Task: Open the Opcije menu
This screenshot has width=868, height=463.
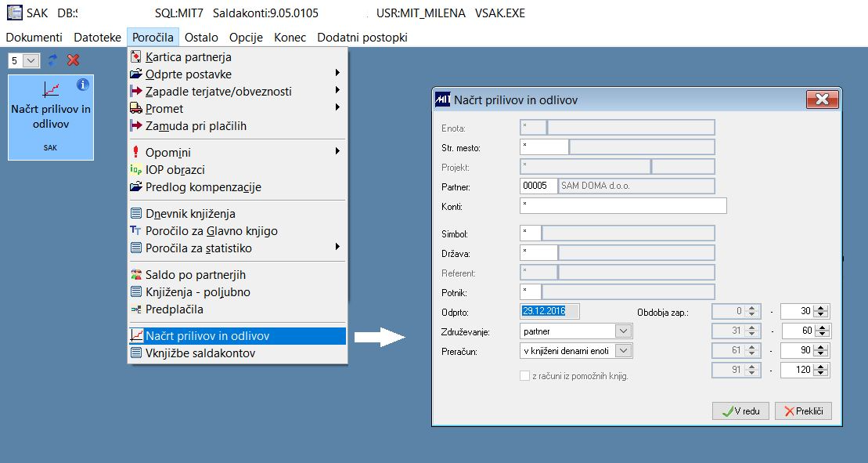Action: (246, 37)
